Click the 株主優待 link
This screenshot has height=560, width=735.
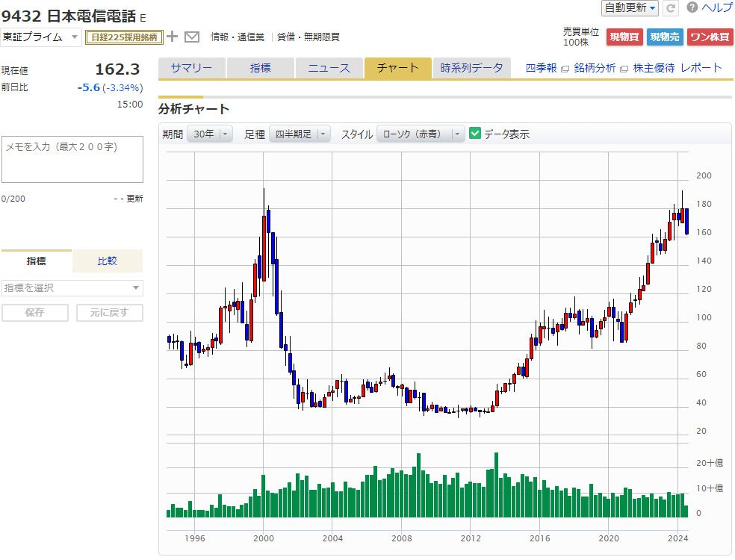point(654,68)
